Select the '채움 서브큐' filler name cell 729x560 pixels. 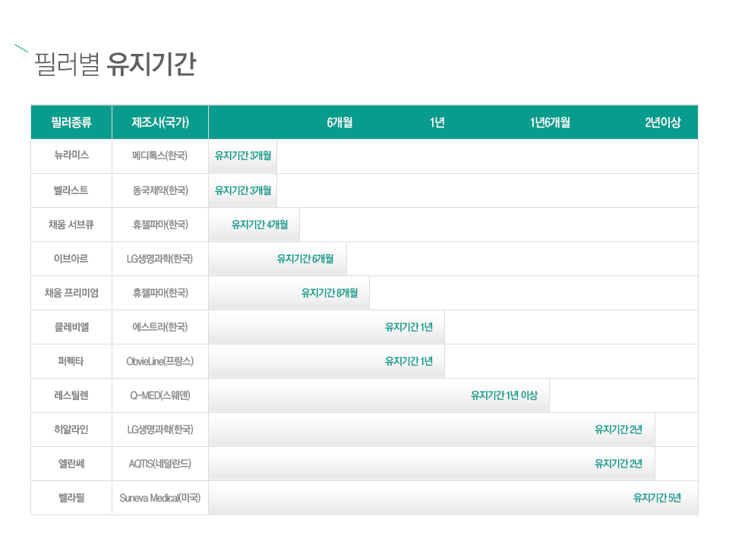coord(71,225)
